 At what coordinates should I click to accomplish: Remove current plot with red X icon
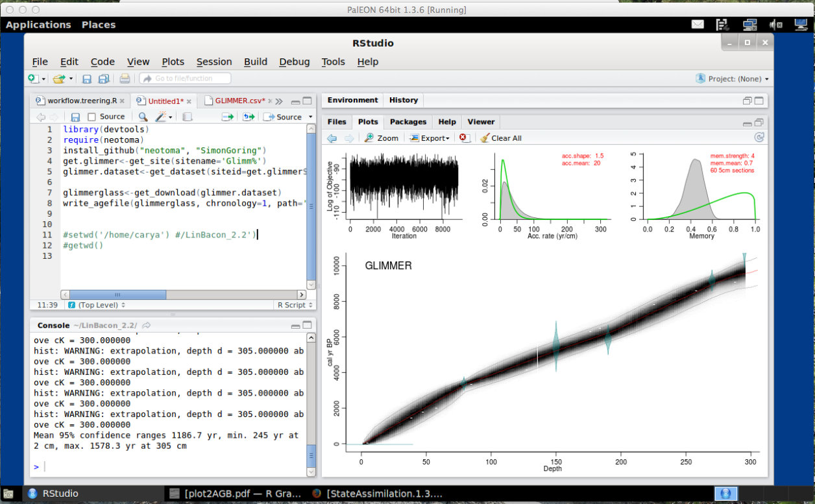[x=463, y=138]
